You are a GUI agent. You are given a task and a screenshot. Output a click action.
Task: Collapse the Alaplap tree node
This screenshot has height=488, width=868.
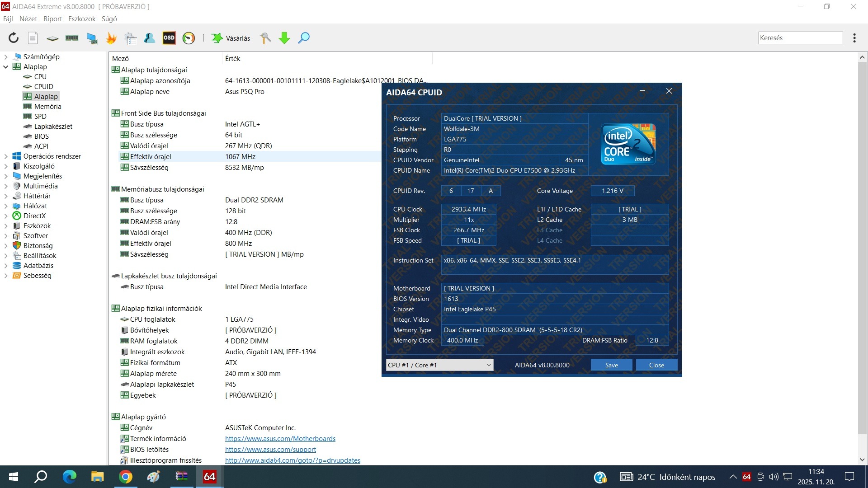point(6,67)
